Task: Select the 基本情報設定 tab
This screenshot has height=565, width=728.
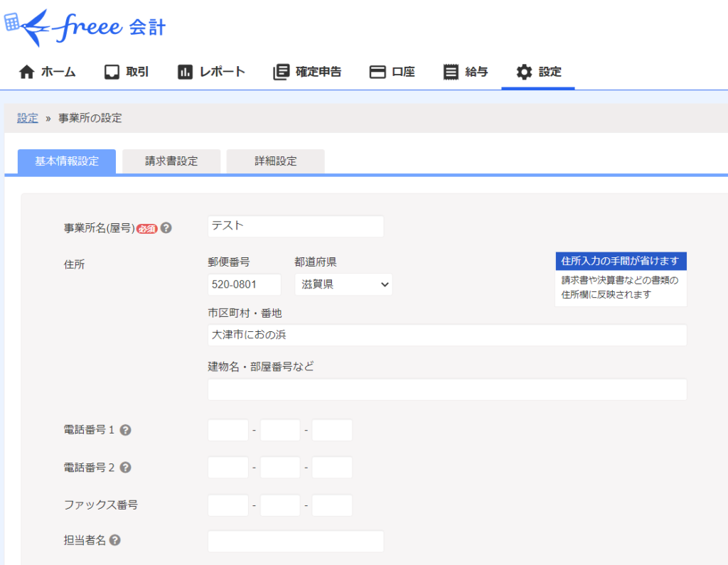Action: point(66,161)
